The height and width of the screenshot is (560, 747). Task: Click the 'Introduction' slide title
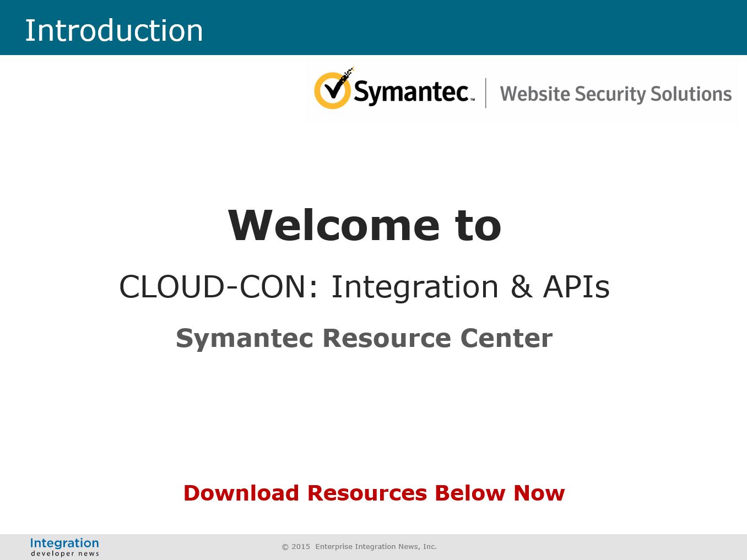(114, 30)
